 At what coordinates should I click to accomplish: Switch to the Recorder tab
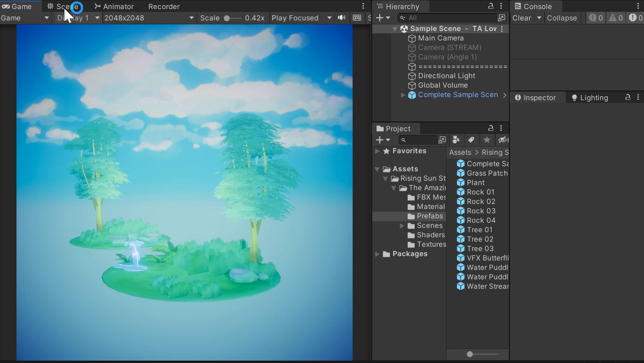164,6
